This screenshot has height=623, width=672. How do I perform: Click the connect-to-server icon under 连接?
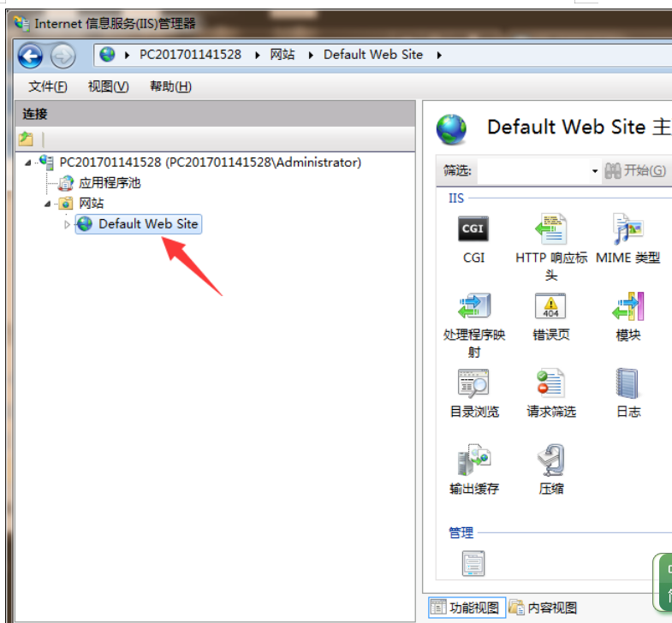pyautogui.click(x=27, y=139)
